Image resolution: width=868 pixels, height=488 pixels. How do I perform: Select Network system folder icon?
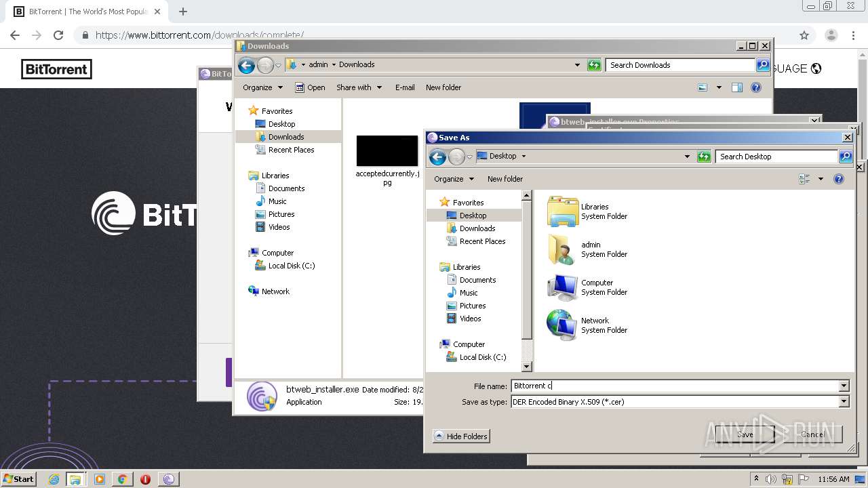point(563,325)
